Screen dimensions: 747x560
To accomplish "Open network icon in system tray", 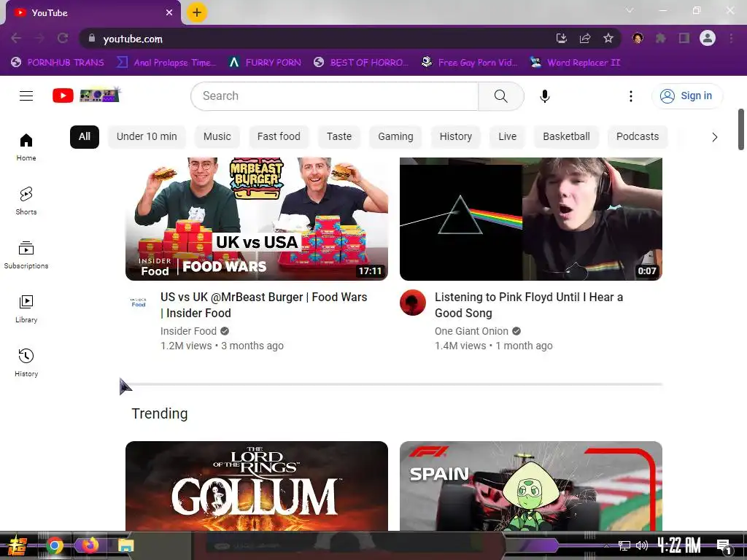I will tap(624, 545).
